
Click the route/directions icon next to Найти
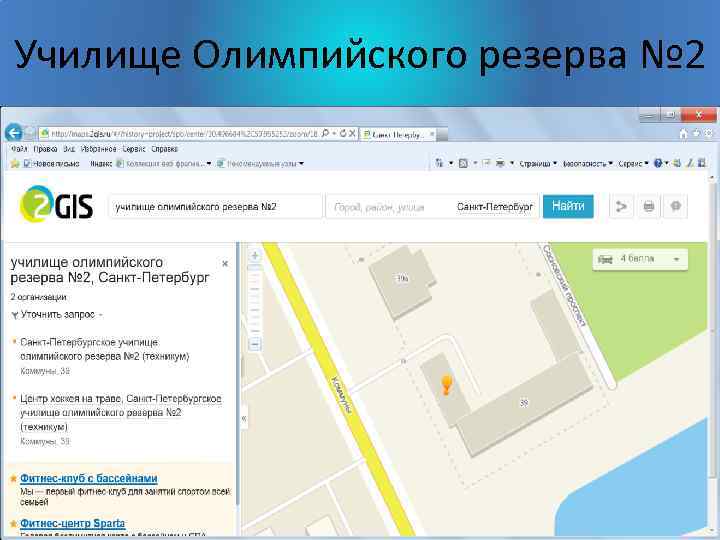(x=621, y=207)
